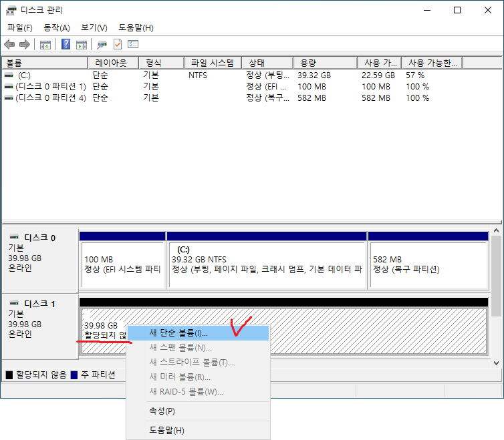Click the 39.32 GB capacity cell
Screen dimensions: 504x440
314,75
